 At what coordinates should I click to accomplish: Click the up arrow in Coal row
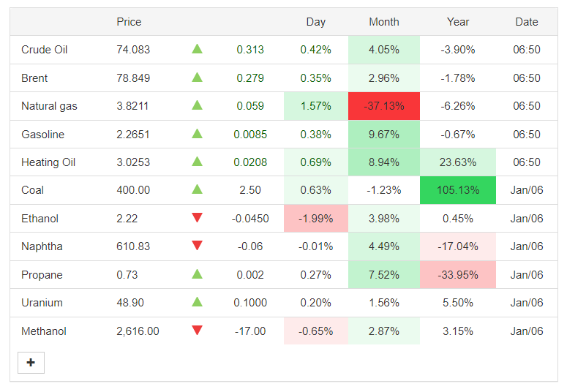197,189
